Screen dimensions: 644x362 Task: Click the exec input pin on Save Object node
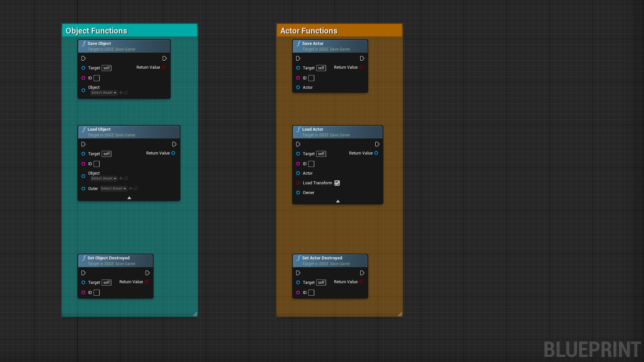pyautogui.click(x=84, y=58)
